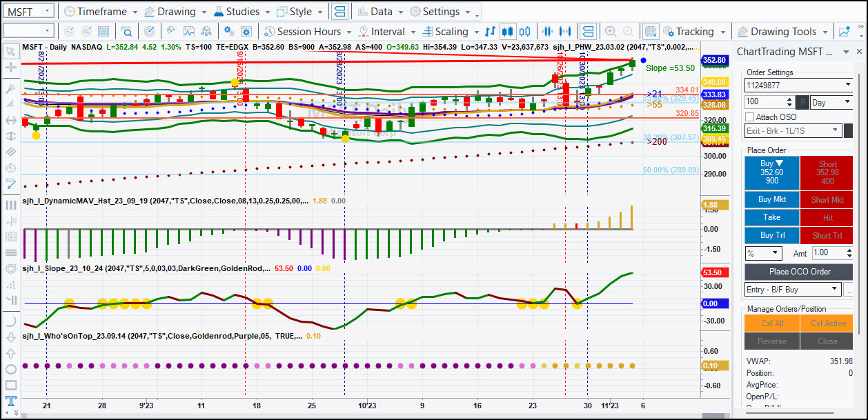Click the Short Mkt button

pyautogui.click(x=827, y=199)
